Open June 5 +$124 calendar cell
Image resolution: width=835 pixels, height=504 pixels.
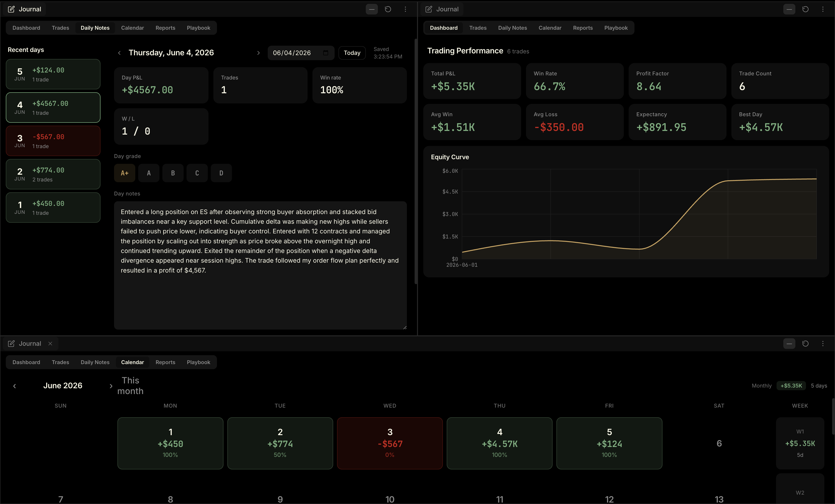(609, 443)
